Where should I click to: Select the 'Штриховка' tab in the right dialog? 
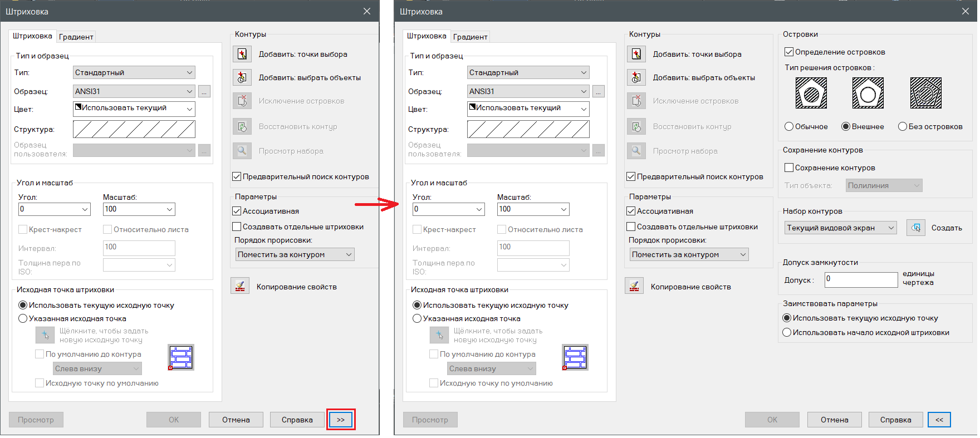pyautogui.click(x=426, y=36)
